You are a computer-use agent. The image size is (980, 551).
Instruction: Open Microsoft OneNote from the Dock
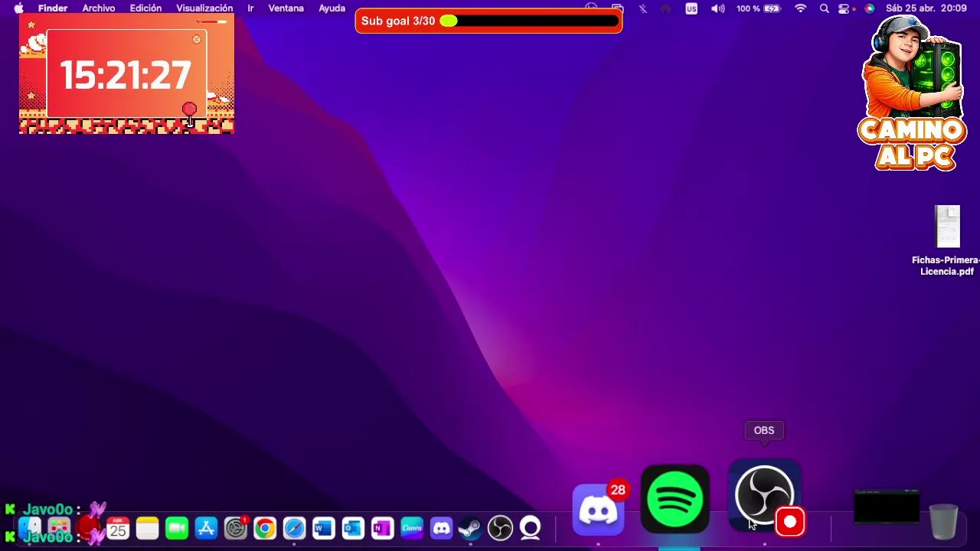[382, 528]
